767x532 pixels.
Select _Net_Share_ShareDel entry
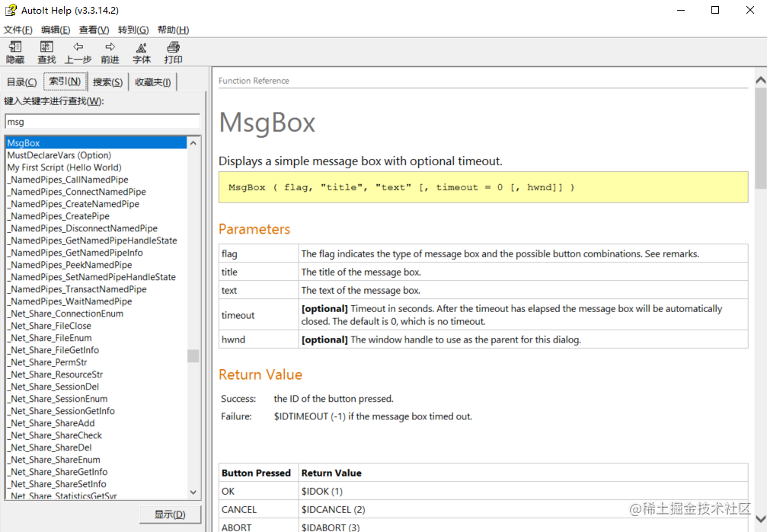[49, 448]
